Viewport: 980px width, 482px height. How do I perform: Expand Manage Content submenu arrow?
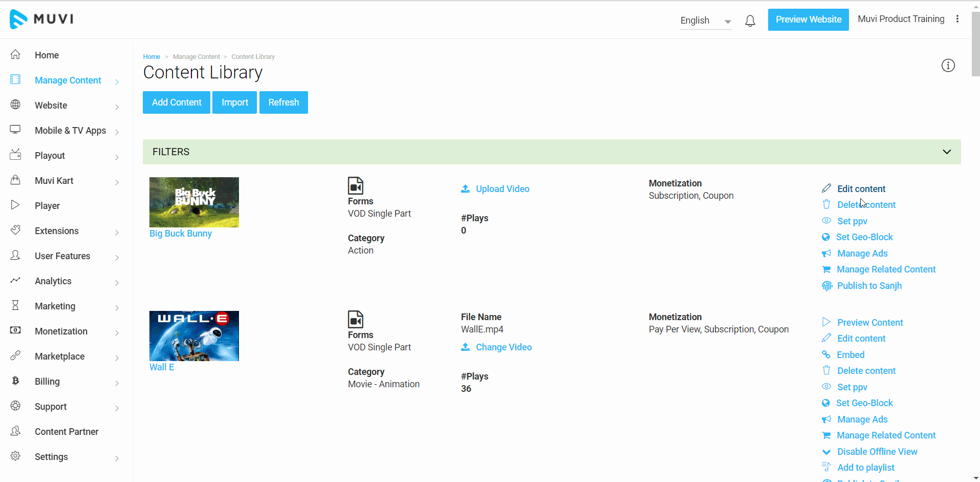point(117,81)
